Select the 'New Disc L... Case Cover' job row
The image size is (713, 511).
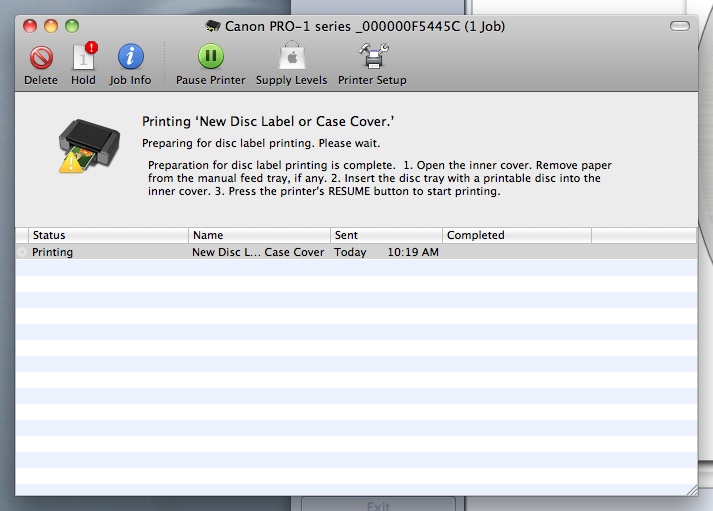(258, 252)
